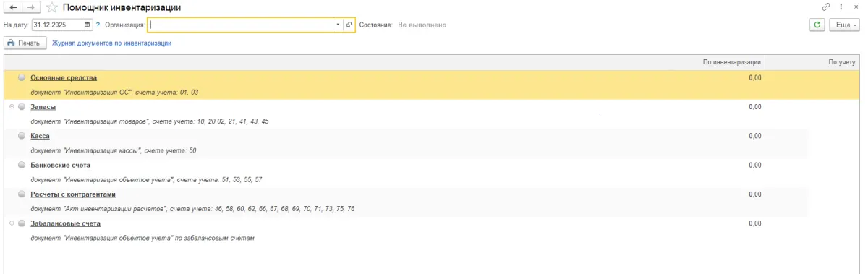Go back with the left arrow button

coord(14,7)
